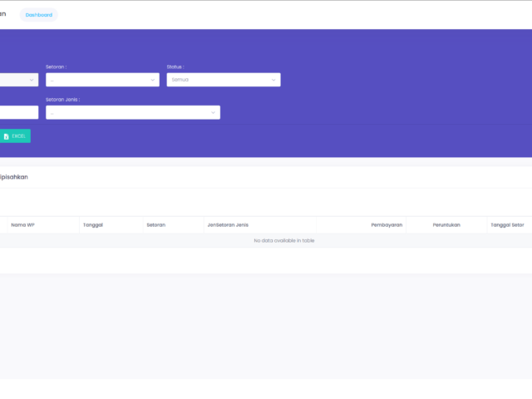
Task: Click the partially visible dropdown left of Setoran
Action: [19, 80]
